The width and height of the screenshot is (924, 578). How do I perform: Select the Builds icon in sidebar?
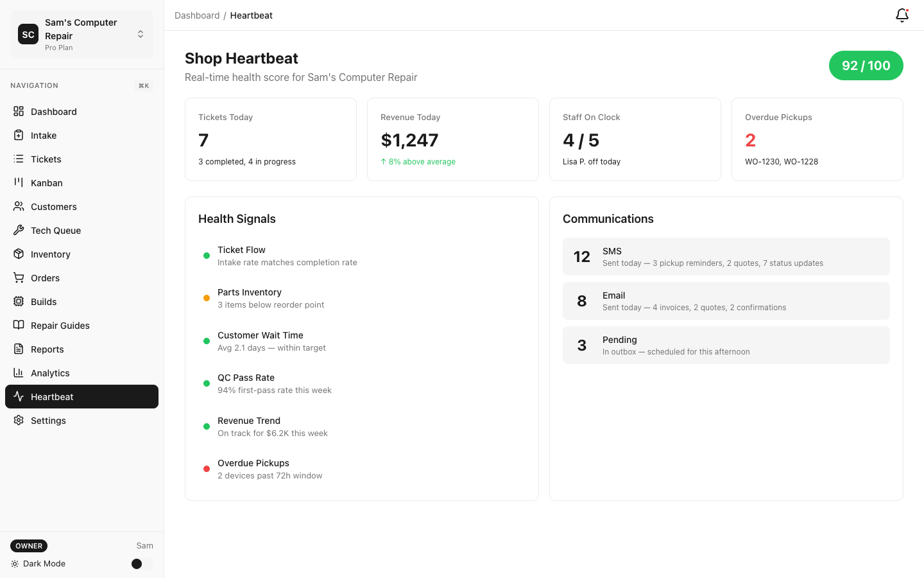point(19,301)
